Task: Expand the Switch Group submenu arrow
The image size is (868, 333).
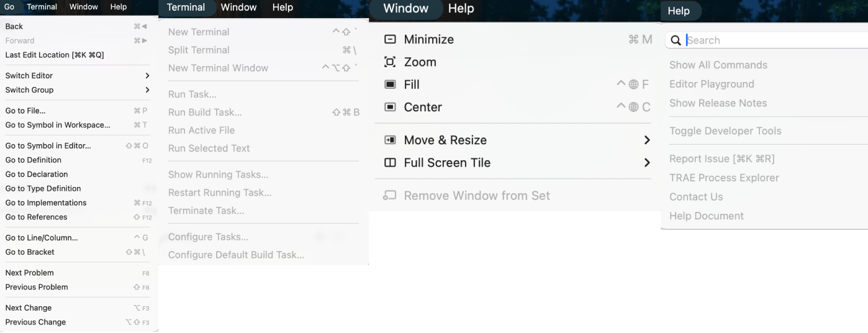Action: [147, 90]
